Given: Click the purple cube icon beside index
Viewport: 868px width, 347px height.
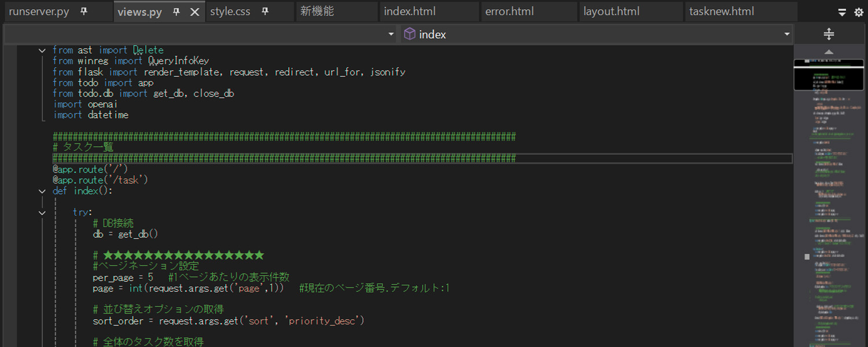Looking at the screenshot, I should point(409,34).
